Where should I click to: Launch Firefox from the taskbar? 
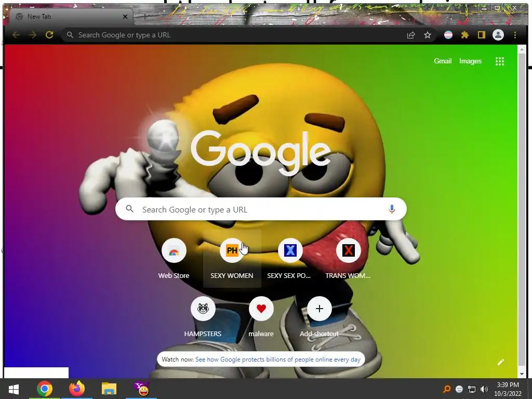[x=77, y=389]
